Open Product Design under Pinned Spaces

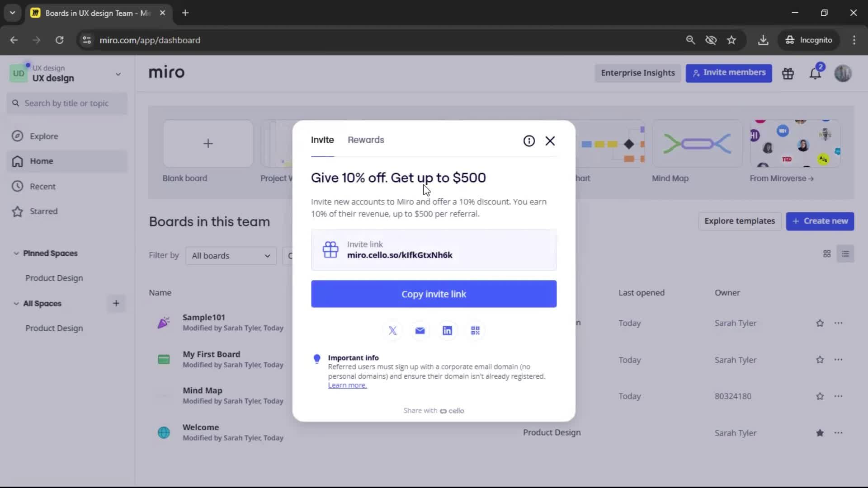(54, 278)
